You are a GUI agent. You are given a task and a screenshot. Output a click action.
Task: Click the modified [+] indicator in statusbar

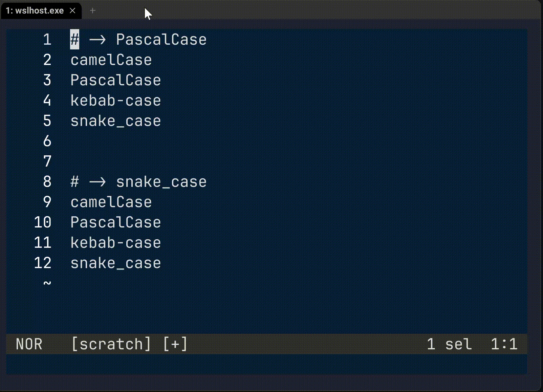[x=175, y=344]
